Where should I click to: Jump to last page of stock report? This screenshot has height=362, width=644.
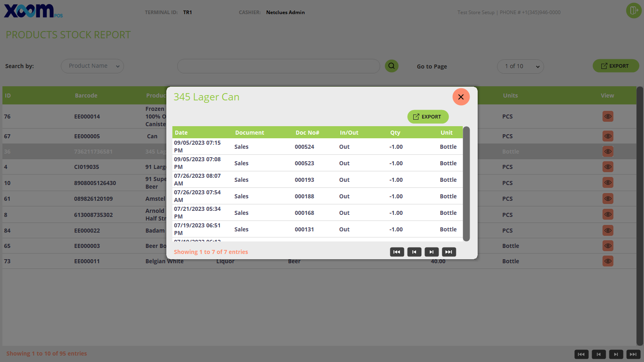tap(633, 354)
